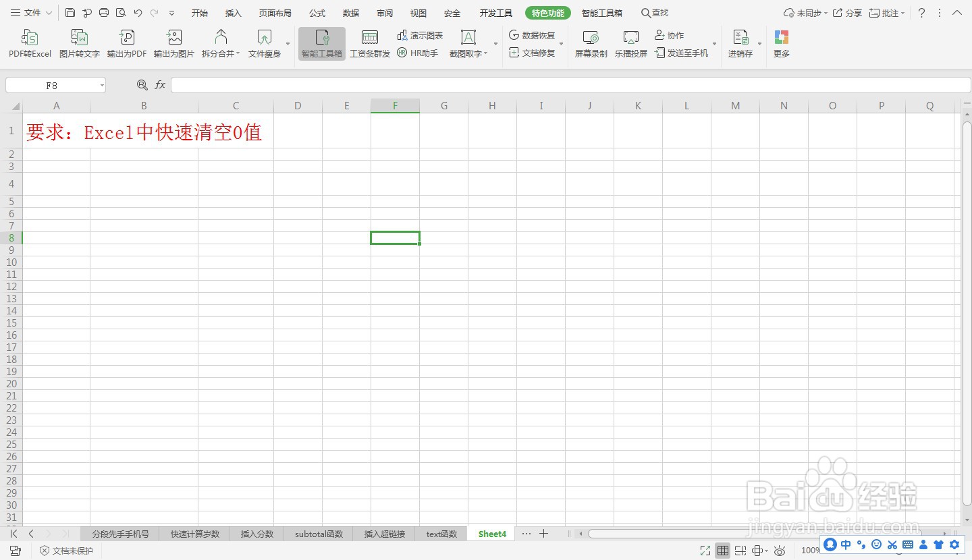The image size is (972, 560).
Task: Select normal grid view in status bar
Action: pyautogui.click(x=723, y=551)
